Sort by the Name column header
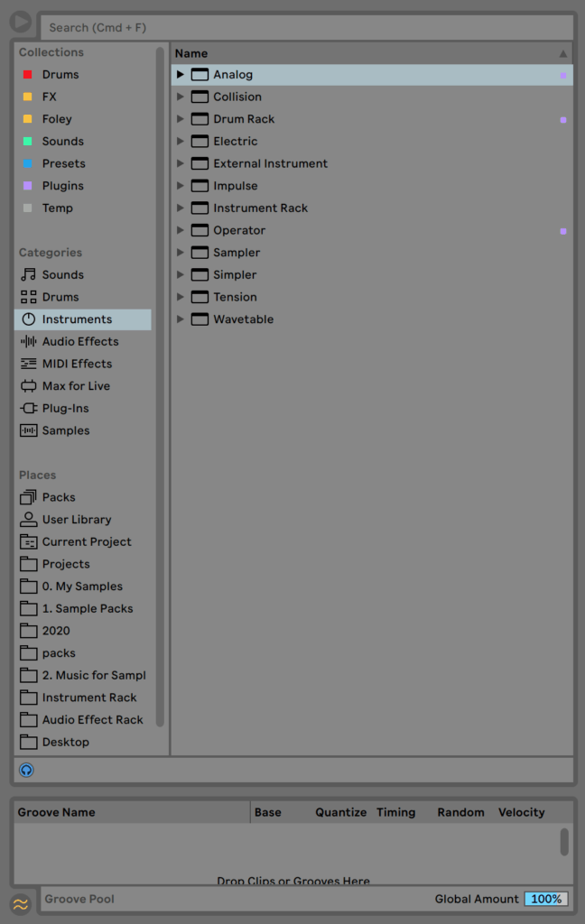Screen dimensions: 585x924 (x=372, y=53)
